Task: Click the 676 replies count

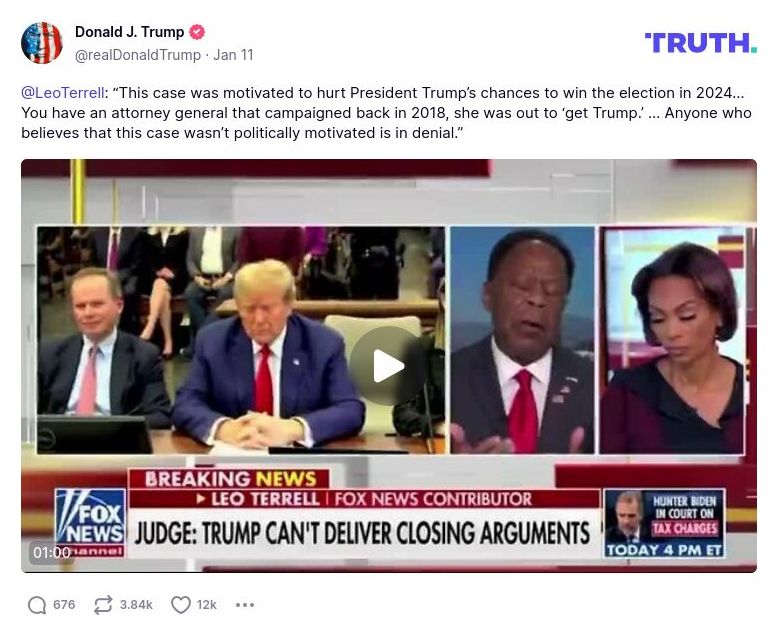Action: point(64,605)
